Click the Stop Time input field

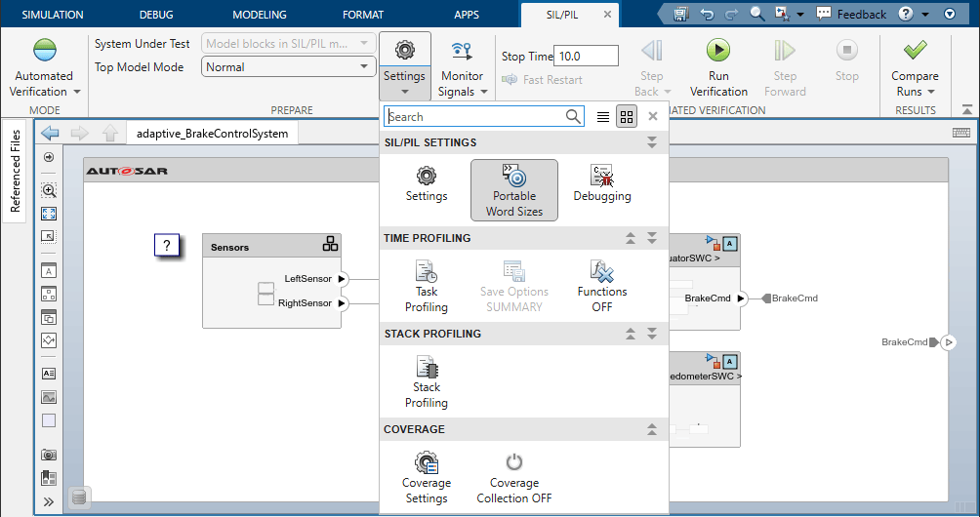(x=587, y=56)
